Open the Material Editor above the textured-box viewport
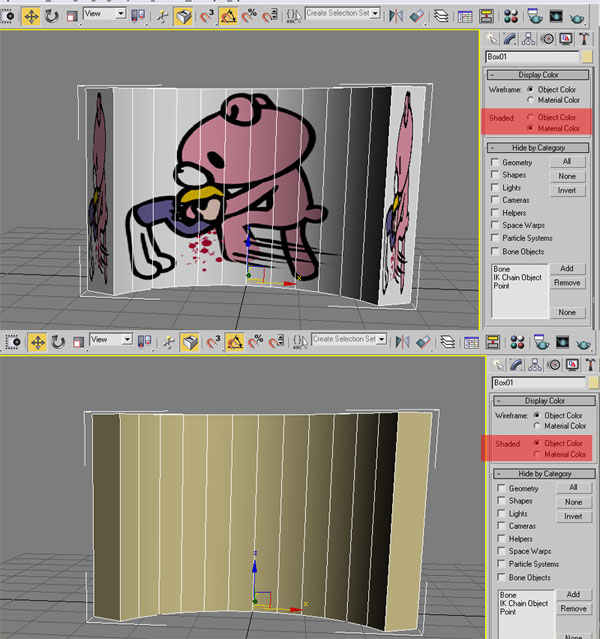This screenshot has width=600, height=639. (x=511, y=16)
